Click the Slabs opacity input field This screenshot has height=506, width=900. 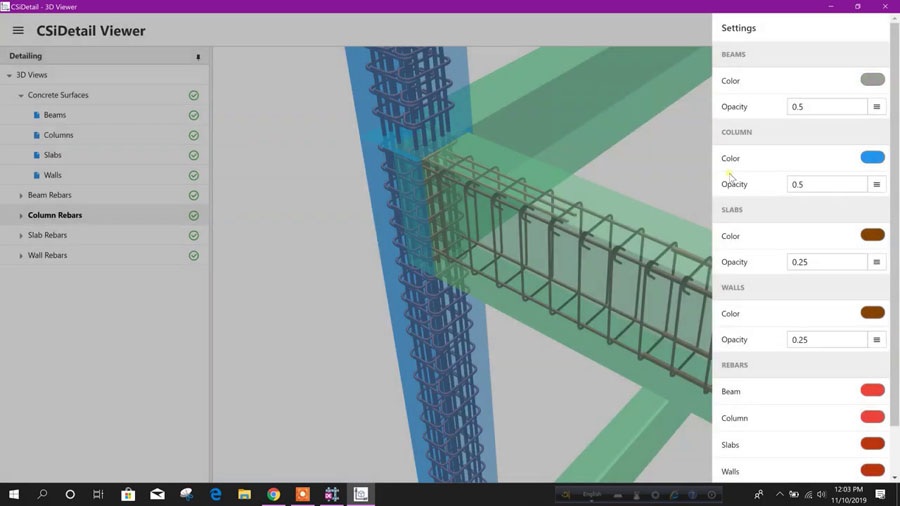[x=827, y=262]
